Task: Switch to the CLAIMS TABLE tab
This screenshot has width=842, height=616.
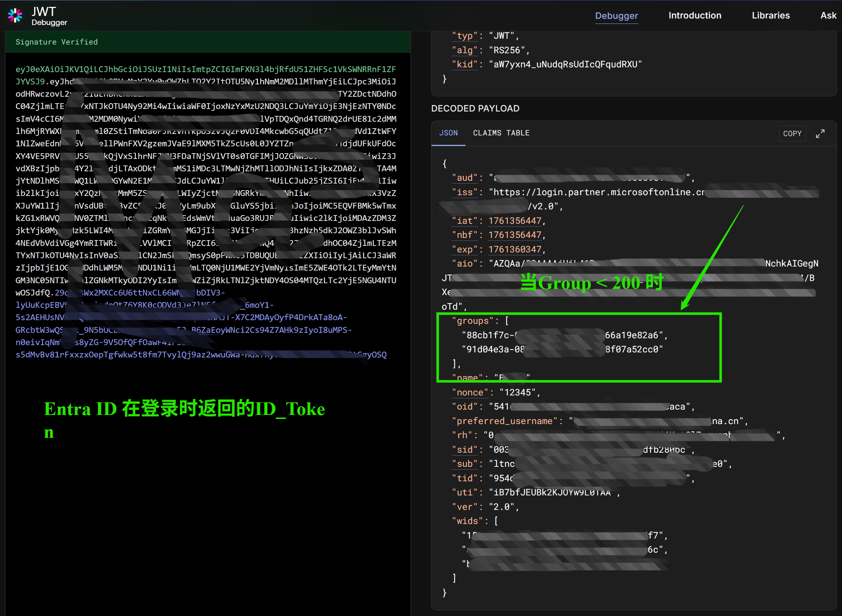Action: click(x=501, y=133)
